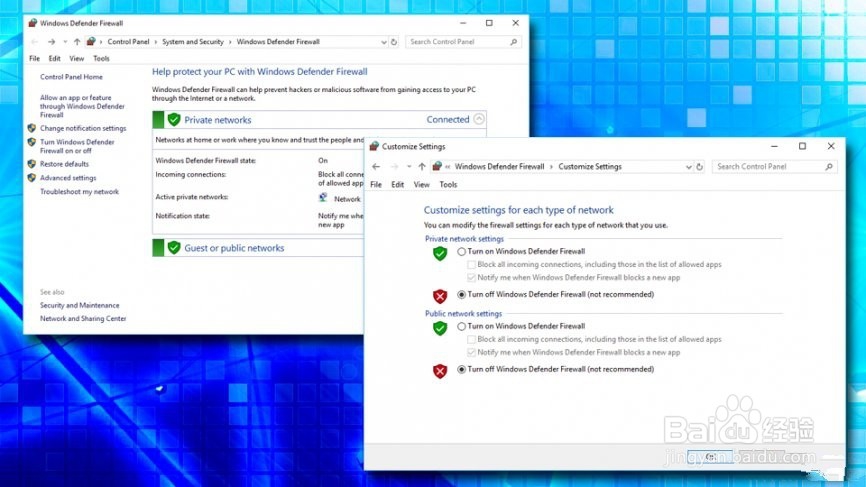The height and width of the screenshot is (487, 866).
Task: Click green shield on Private networks header
Action: point(174,120)
